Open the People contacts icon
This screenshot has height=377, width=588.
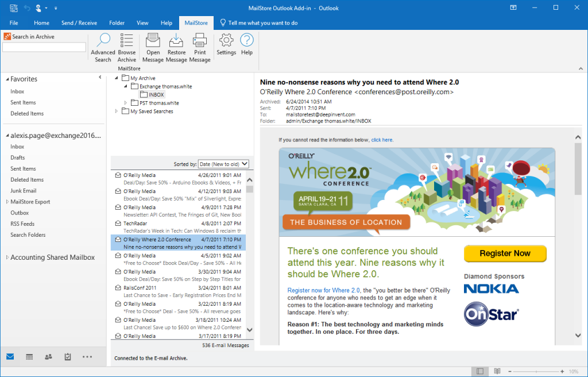[x=48, y=357]
